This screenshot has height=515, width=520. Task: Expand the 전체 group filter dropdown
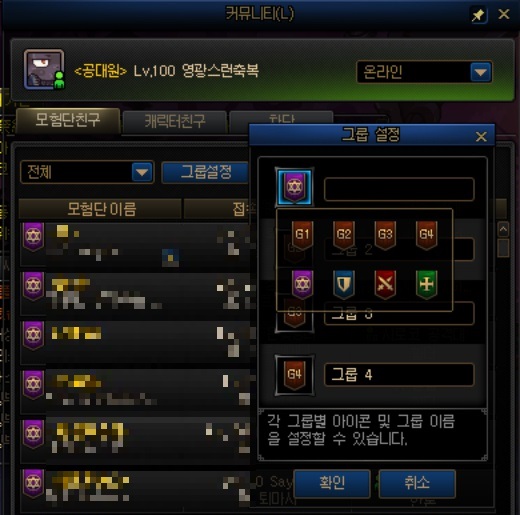pos(142,172)
